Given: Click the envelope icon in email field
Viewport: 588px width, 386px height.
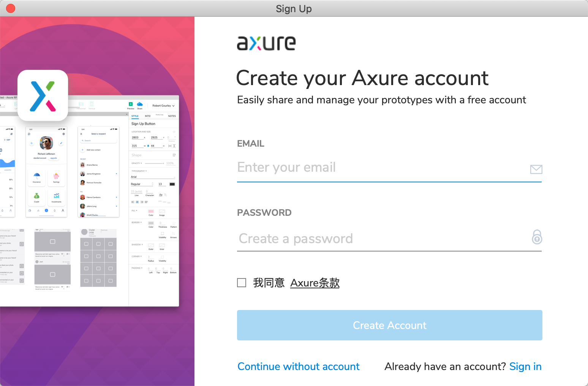Looking at the screenshot, I should (x=536, y=169).
